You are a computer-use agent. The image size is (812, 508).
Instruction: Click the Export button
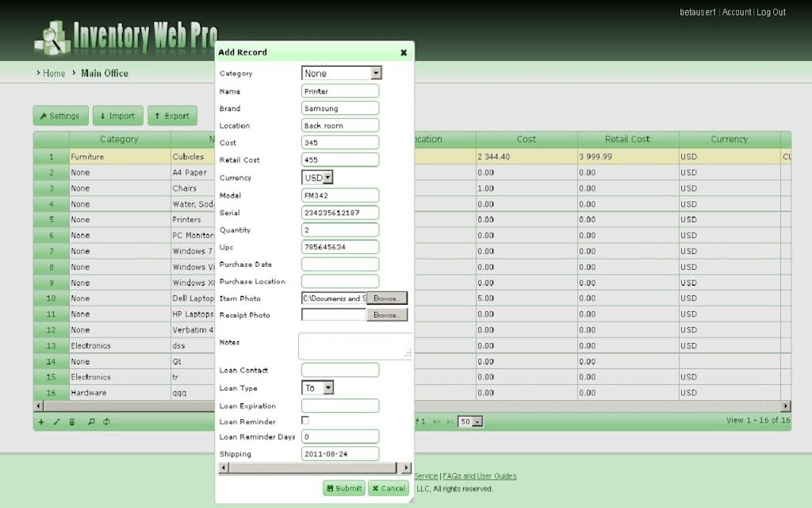172,116
